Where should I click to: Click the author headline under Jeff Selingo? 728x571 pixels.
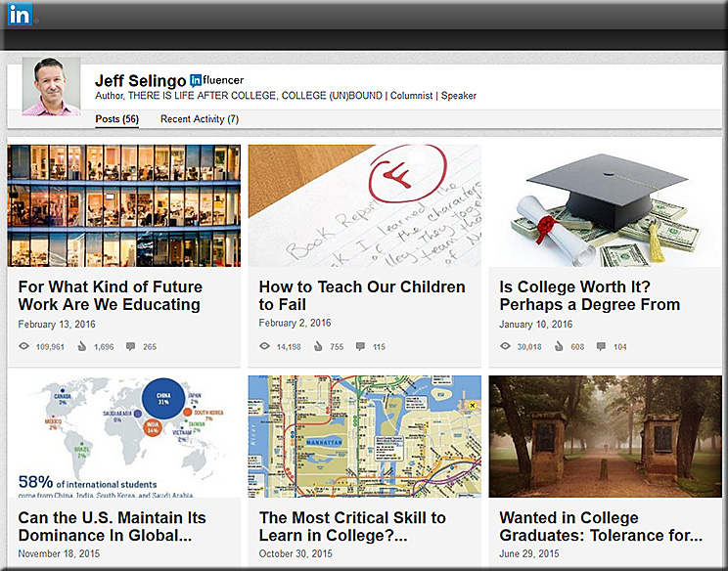tap(286, 96)
